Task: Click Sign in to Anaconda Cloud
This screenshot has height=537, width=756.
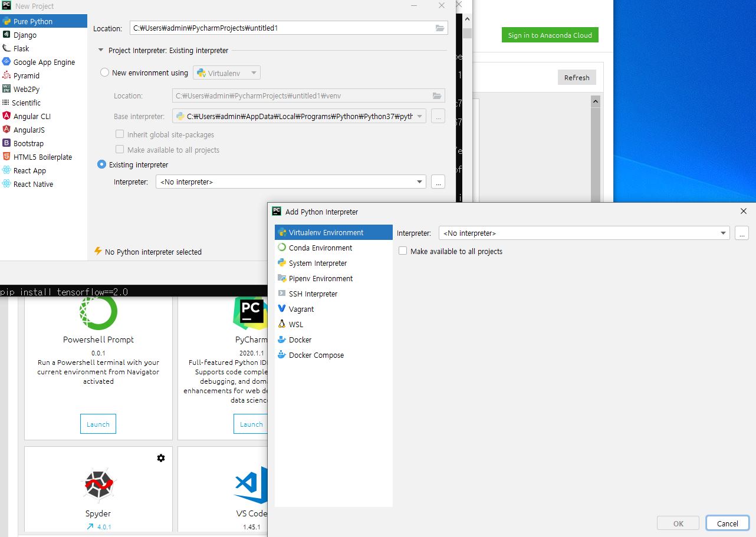Action: (x=550, y=35)
